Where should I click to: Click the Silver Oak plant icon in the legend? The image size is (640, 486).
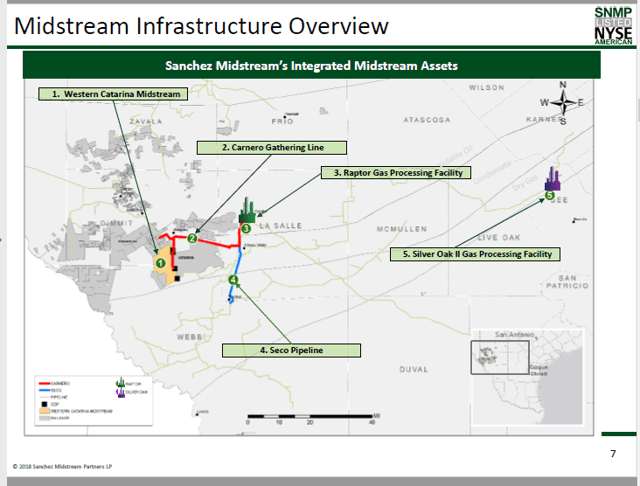point(120,393)
